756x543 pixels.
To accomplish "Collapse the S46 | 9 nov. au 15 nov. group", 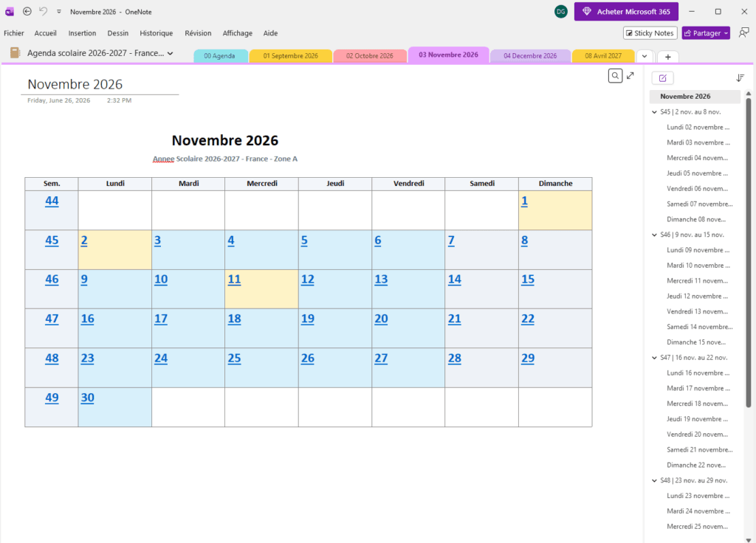I will pos(654,235).
